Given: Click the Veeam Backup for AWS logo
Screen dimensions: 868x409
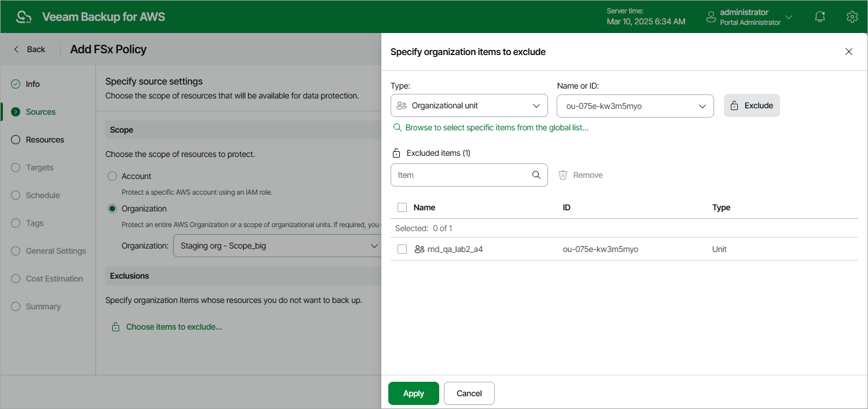Looking at the screenshot, I should point(24,17).
